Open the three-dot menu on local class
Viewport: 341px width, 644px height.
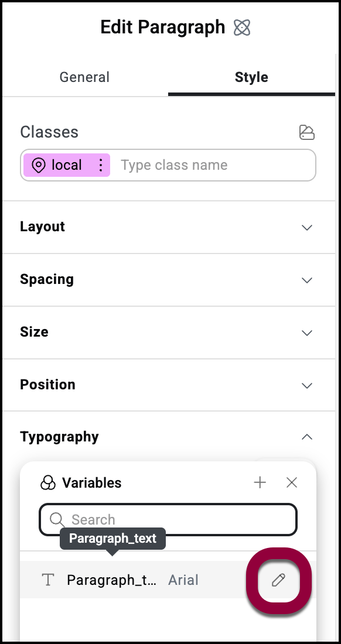[x=101, y=165]
